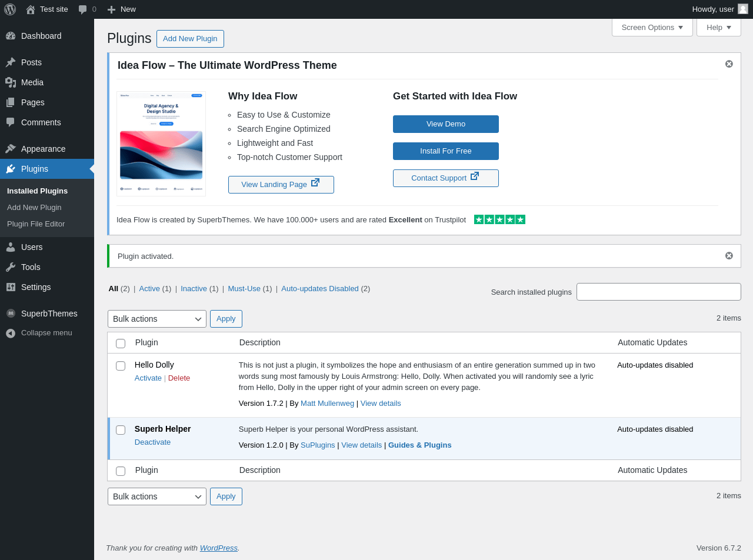Expand the Help panel
This screenshot has height=560, width=753.
pos(719,27)
